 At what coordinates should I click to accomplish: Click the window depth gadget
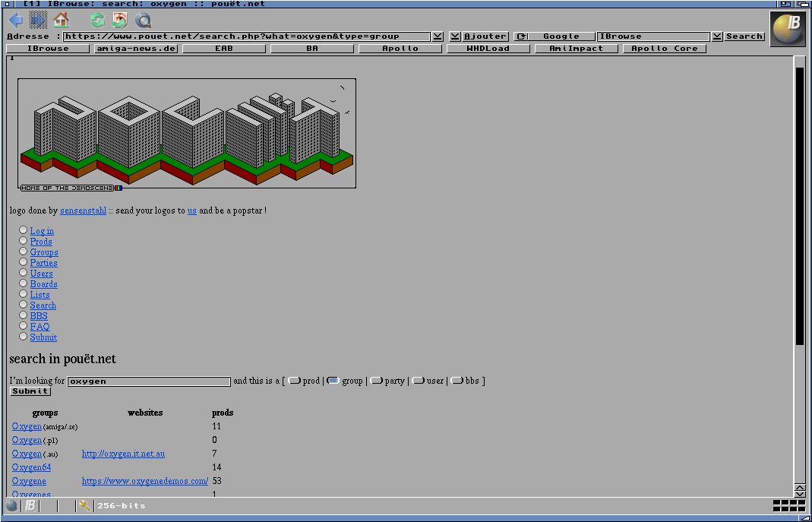802,4
